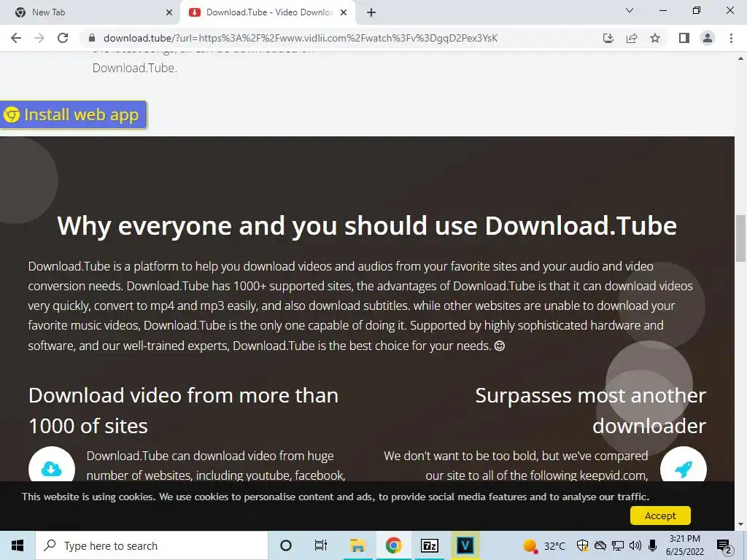This screenshot has width=747, height=560.
Task: Open the V app on the taskbar
Action: (x=465, y=545)
